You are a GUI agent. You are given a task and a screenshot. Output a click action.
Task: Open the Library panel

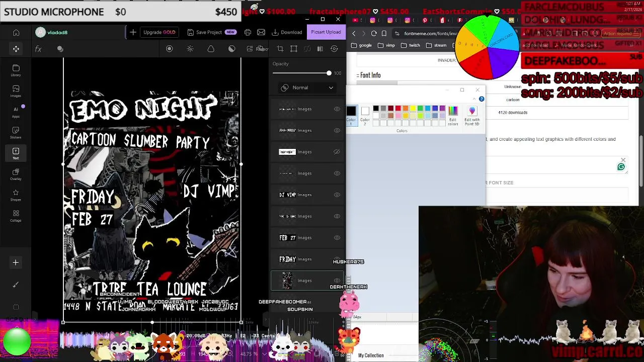tap(16, 70)
